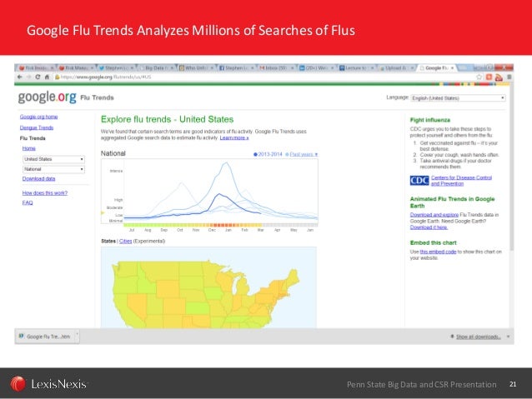
Task: Switch to the Big Data tab
Action: pyautogui.click(x=157, y=67)
